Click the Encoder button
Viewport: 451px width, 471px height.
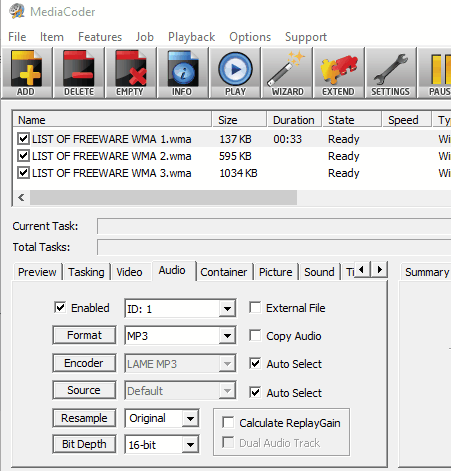(x=84, y=363)
